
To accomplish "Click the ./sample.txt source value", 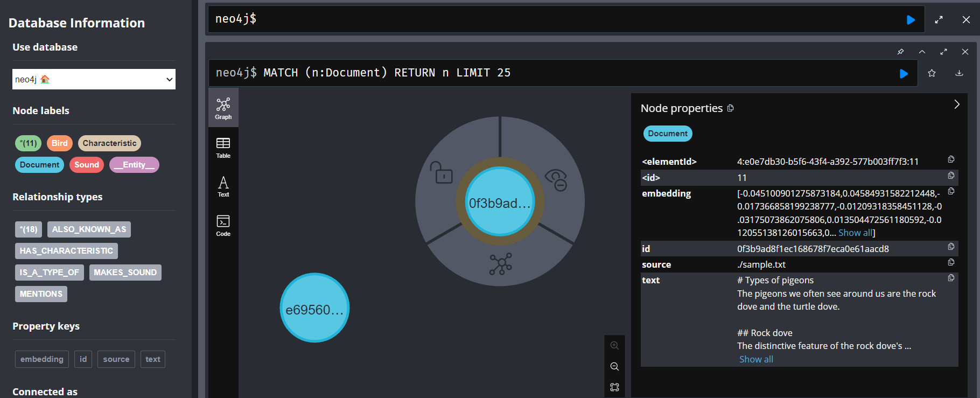I will click(x=761, y=264).
